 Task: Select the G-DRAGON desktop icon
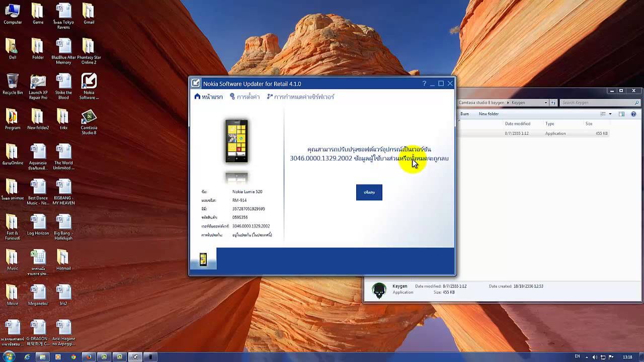point(38,333)
